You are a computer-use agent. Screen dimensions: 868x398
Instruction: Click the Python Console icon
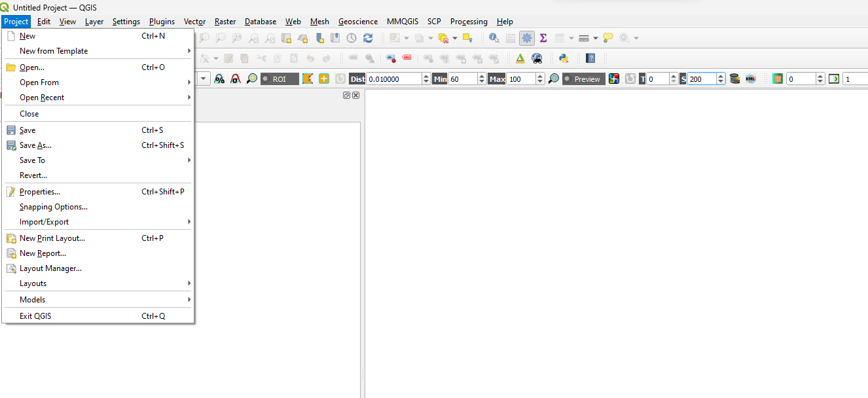pos(563,58)
